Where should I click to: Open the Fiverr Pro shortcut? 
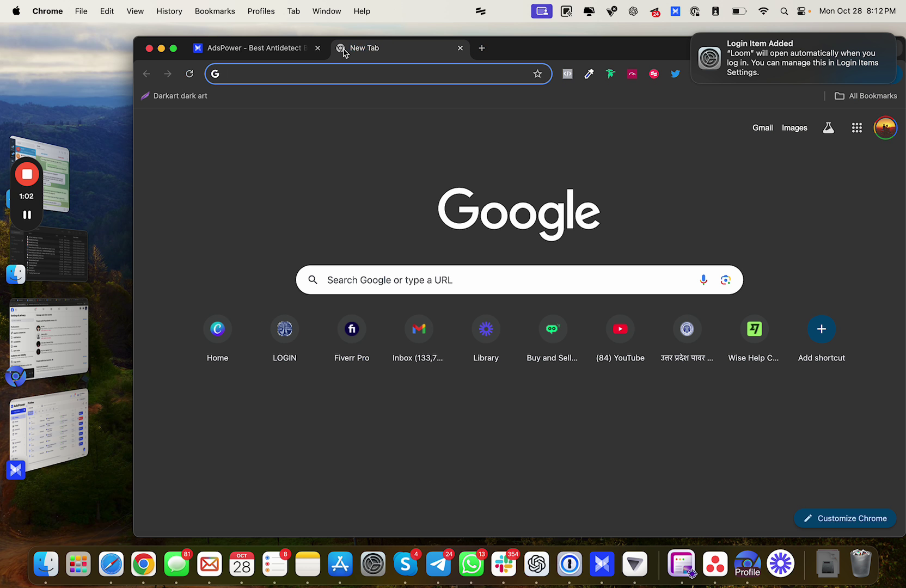[x=352, y=338]
